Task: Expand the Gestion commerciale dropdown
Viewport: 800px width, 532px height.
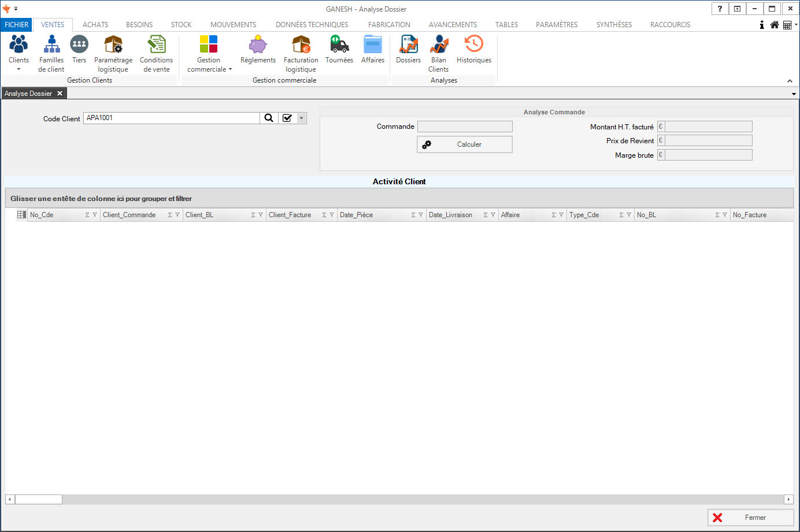Action: (230, 69)
